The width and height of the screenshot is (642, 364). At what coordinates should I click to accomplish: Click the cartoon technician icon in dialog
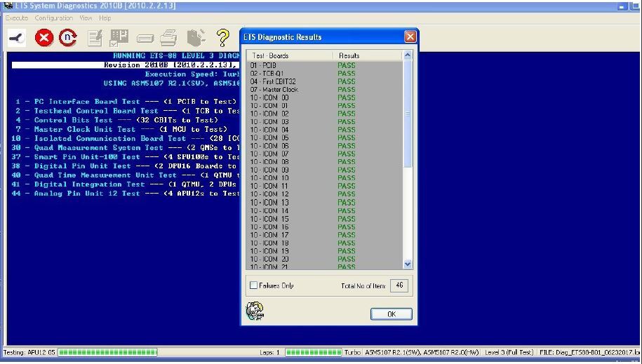[x=254, y=311]
